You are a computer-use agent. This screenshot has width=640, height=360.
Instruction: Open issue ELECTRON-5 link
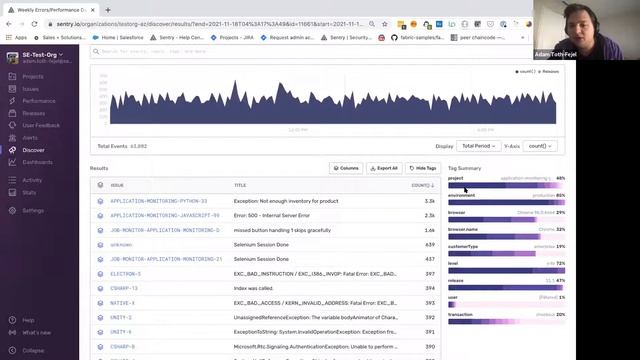(x=125, y=274)
